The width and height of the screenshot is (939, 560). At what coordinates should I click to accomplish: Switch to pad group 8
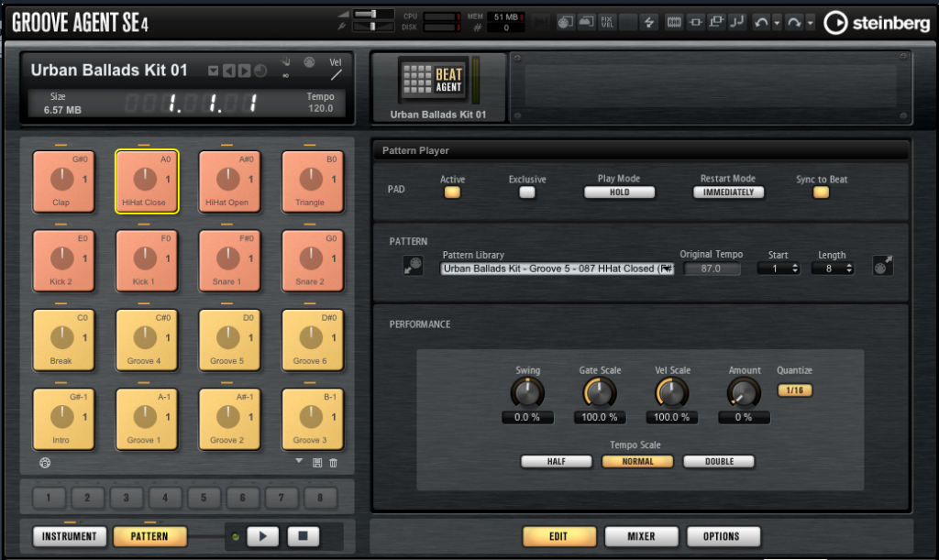click(x=320, y=497)
